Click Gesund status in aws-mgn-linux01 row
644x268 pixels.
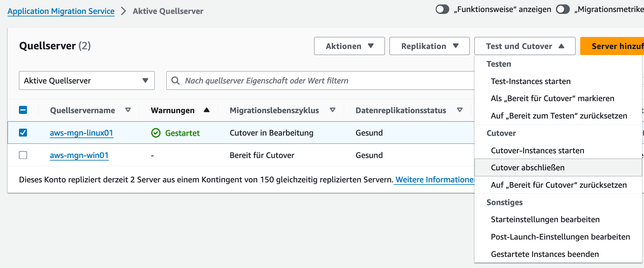[369, 133]
